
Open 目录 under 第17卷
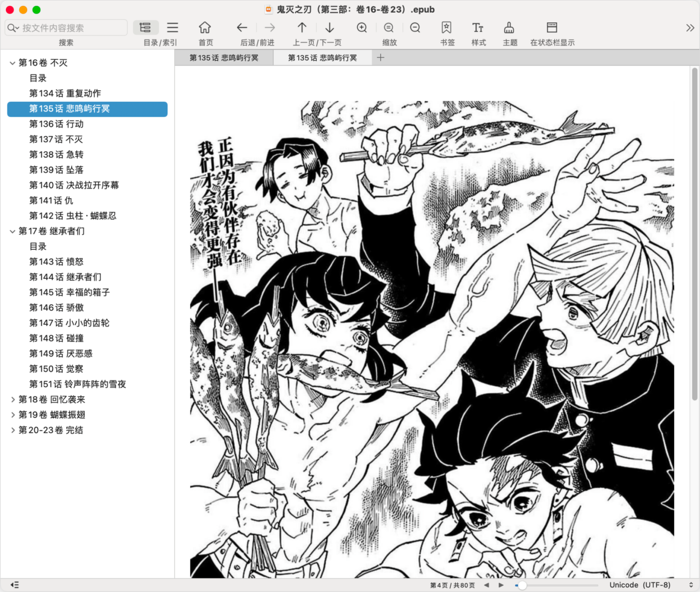point(38,246)
